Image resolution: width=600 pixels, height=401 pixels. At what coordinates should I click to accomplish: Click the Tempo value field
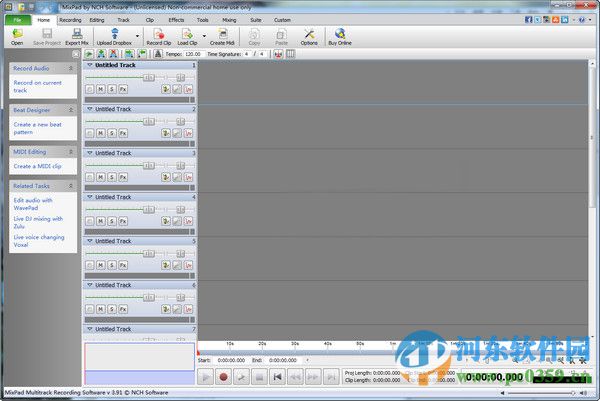(193, 54)
